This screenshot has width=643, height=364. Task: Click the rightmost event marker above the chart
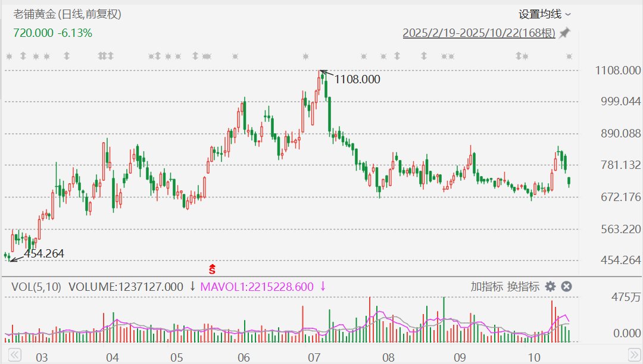click(x=569, y=57)
